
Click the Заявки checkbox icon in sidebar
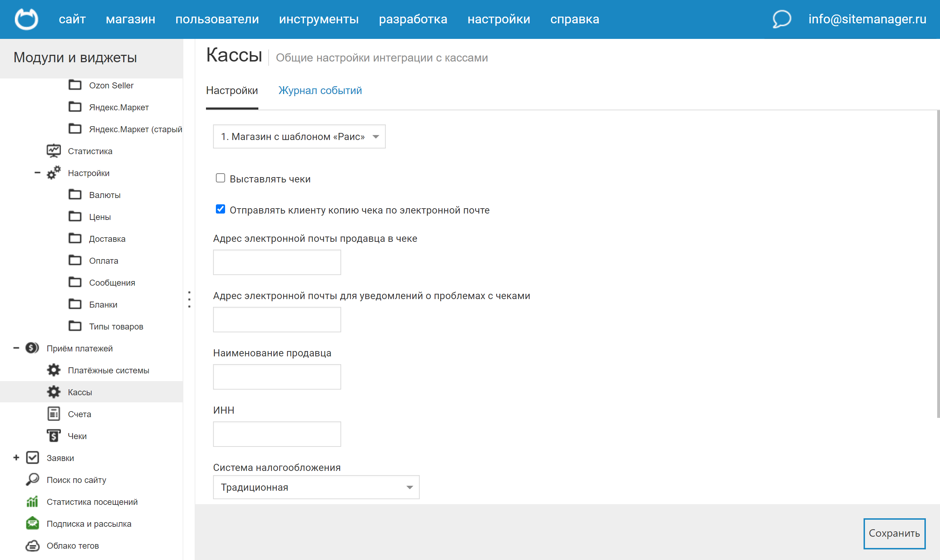tap(33, 457)
